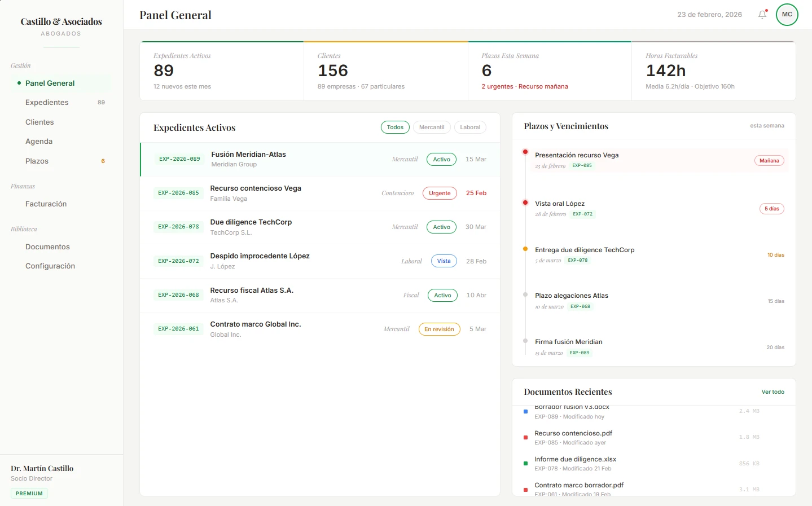812x506 pixels.
Task: Open Informe due diligence.xlsx document
Action: (653, 464)
